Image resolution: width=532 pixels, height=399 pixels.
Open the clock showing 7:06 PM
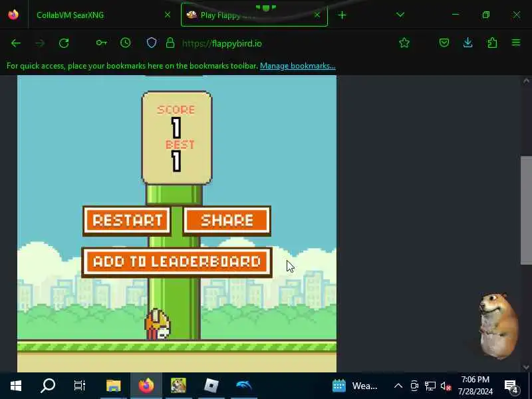tap(475, 386)
